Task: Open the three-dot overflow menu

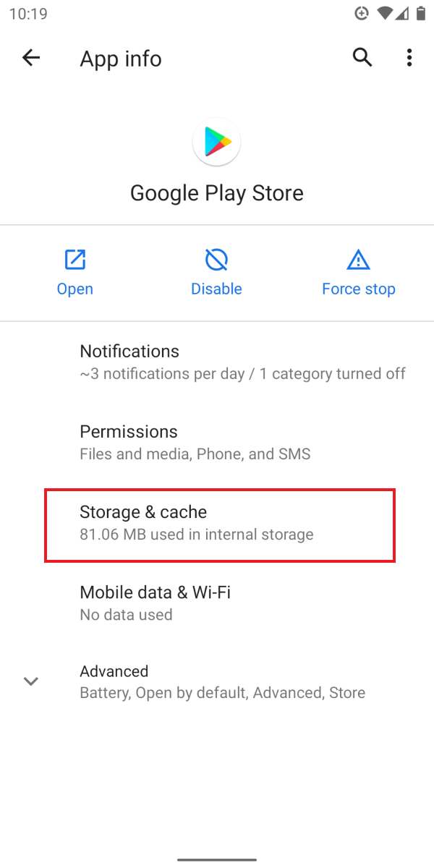Action: pos(409,58)
